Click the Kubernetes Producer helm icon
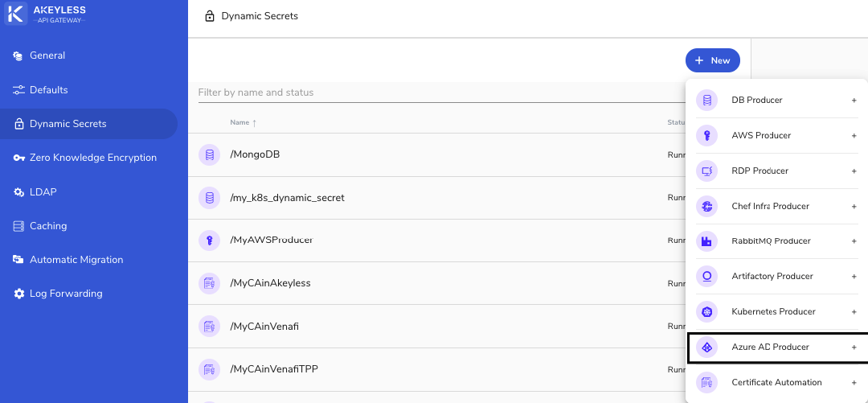The width and height of the screenshot is (868, 403). [x=706, y=311]
